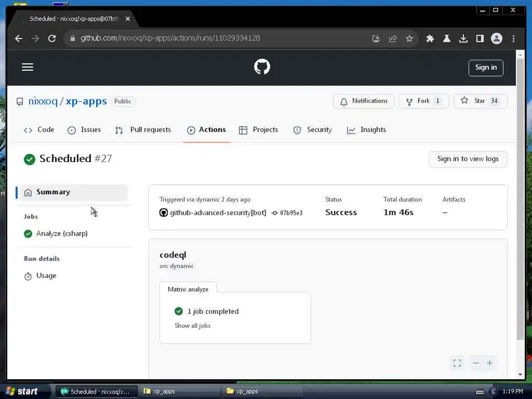The image size is (532, 399).
Task: Open the Analyze (csharp) job
Action: point(56,234)
